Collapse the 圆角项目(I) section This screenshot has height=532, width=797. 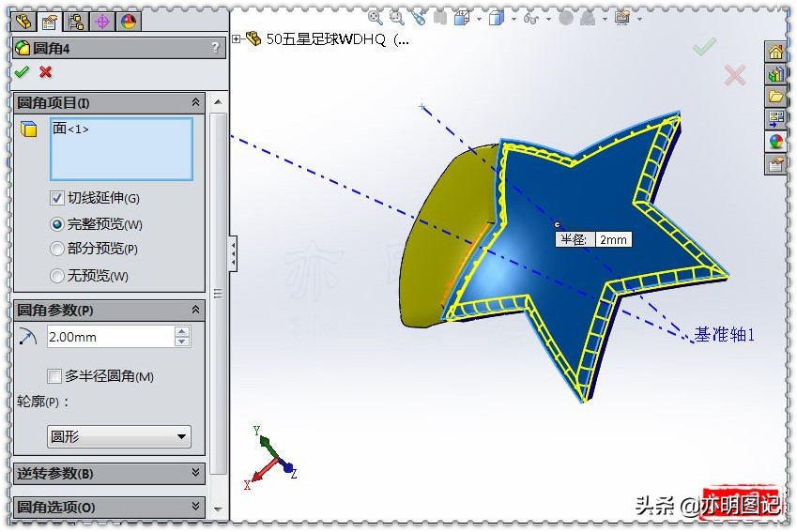[195, 102]
